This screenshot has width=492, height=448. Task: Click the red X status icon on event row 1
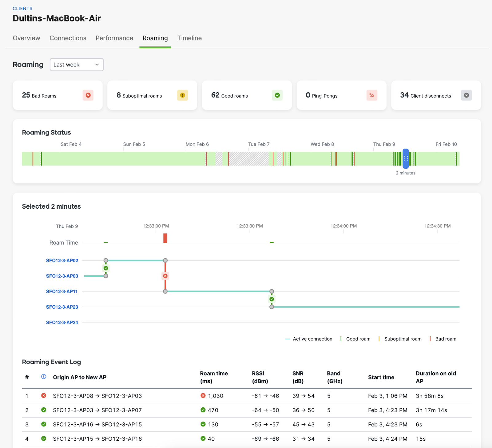[43, 396]
